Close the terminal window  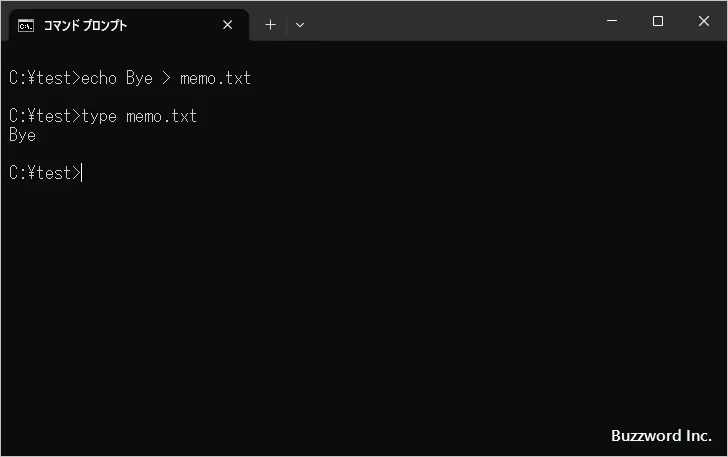pos(703,22)
